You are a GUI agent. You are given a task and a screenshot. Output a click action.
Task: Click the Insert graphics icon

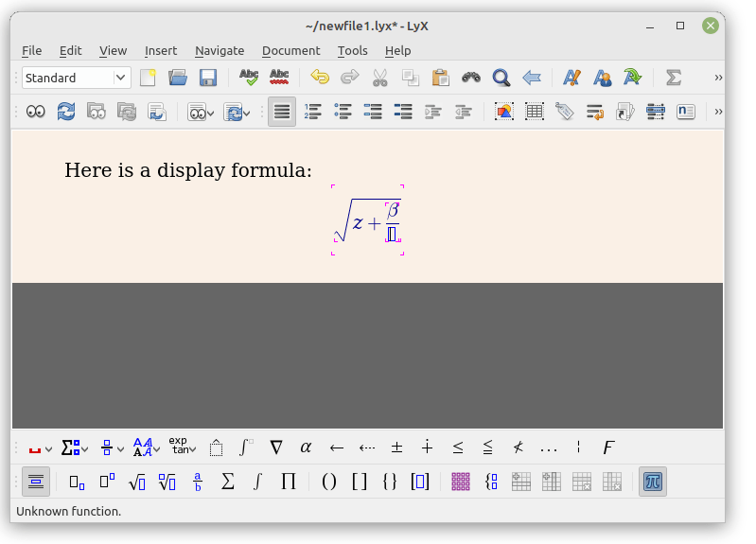(x=504, y=112)
